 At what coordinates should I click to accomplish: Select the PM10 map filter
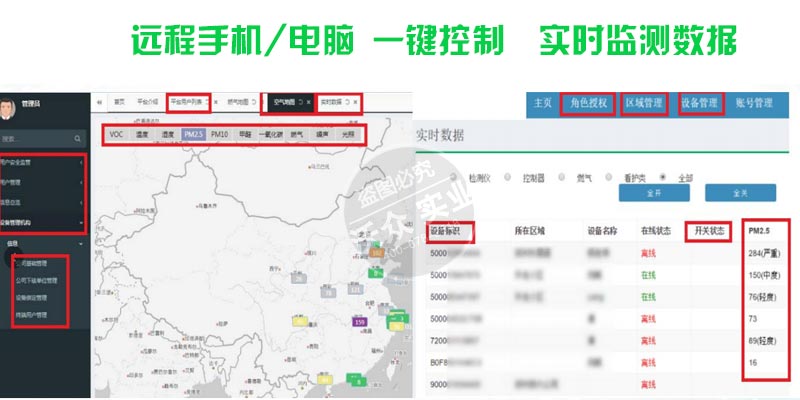(x=220, y=133)
